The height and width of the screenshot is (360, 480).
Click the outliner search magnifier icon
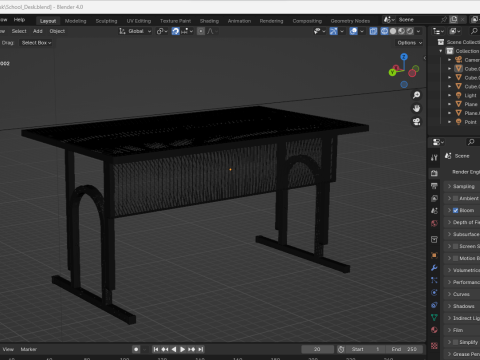(x=474, y=31)
